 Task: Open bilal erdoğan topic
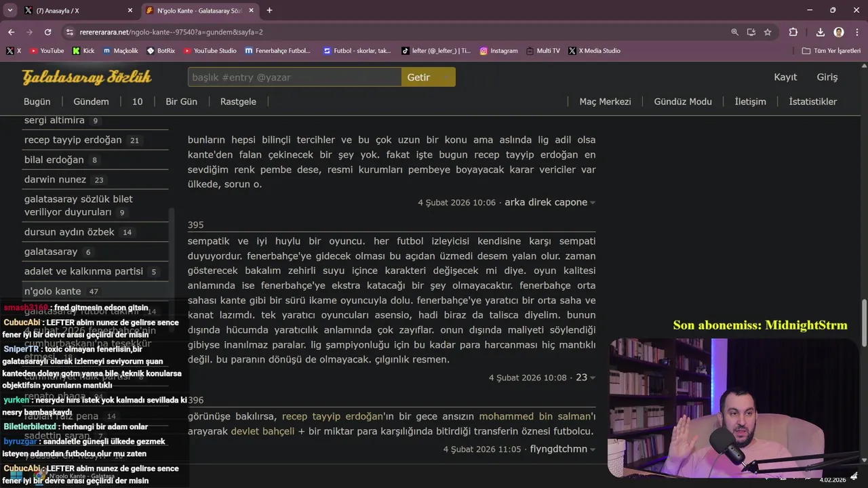(x=54, y=160)
